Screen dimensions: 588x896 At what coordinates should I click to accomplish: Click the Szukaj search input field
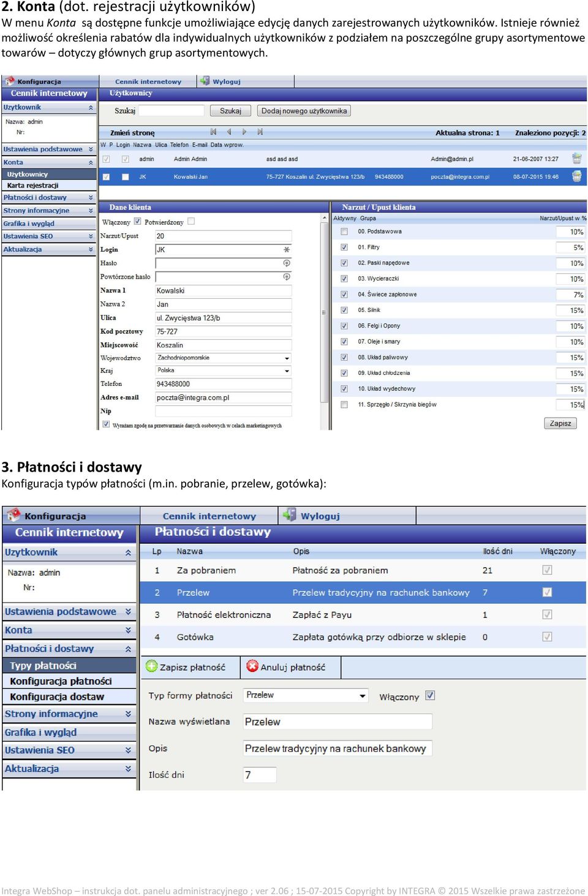click(x=171, y=111)
